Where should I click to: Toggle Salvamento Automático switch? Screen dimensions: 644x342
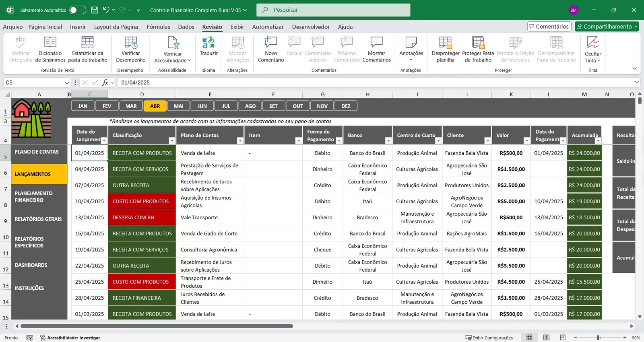click(x=77, y=10)
